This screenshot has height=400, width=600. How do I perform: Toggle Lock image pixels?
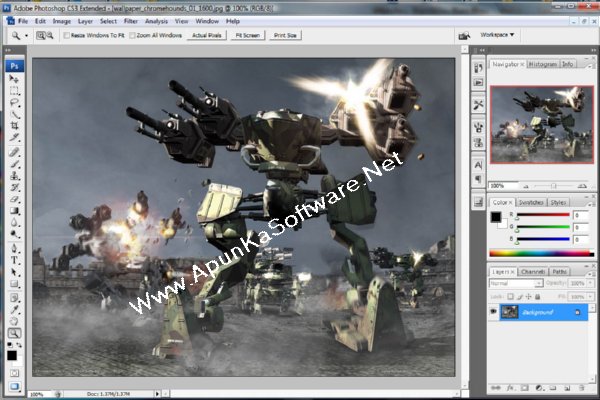(520, 296)
